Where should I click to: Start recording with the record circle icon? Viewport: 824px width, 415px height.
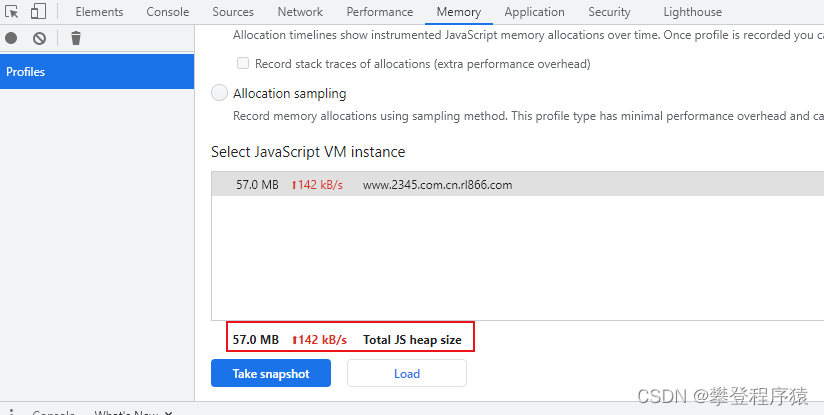click(x=11, y=38)
